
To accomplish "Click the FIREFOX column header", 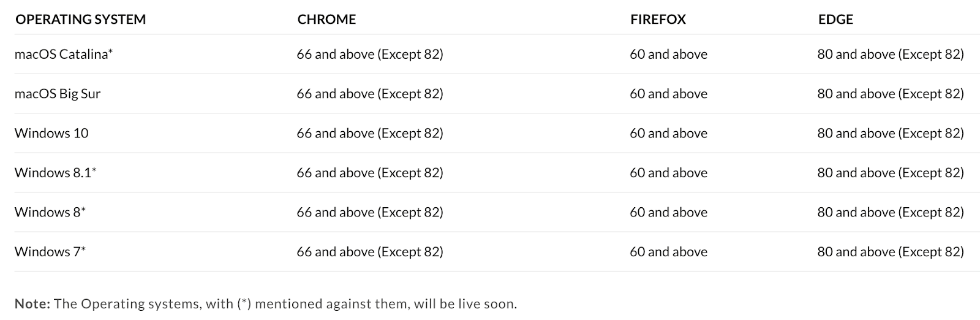I will [658, 20].
